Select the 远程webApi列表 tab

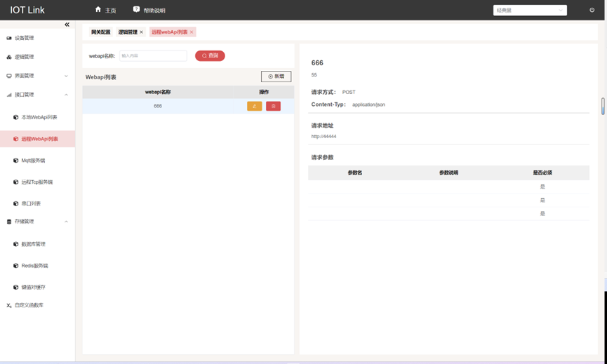click(x=170, y=32)
